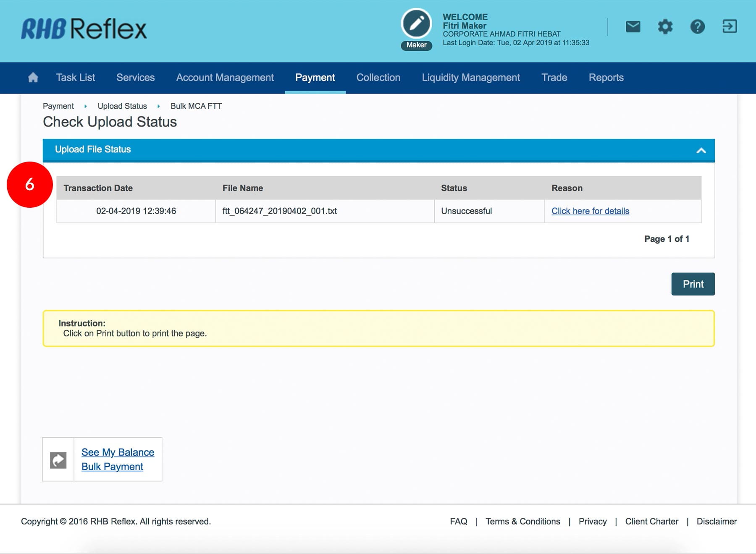Select the Account Management menu
This screenshot has width=756, height=554.
225,78
